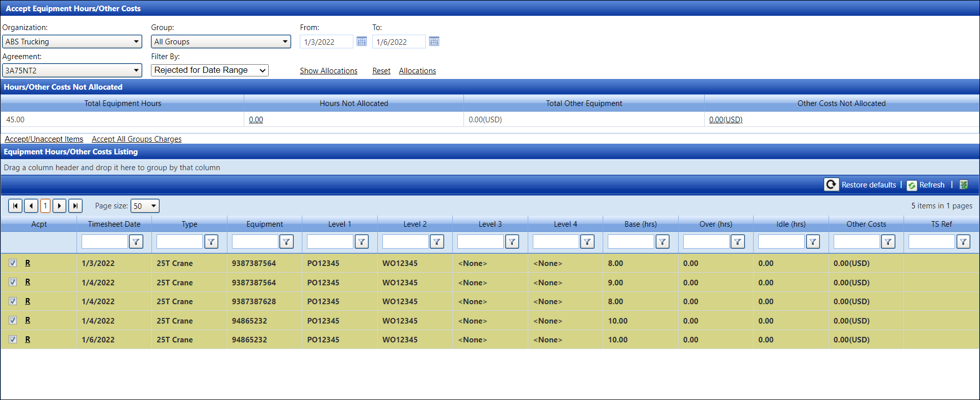Toggle the checkbox for the 1/6/2022 row
This screenshot has height=400, width=980.
point(13,339)
